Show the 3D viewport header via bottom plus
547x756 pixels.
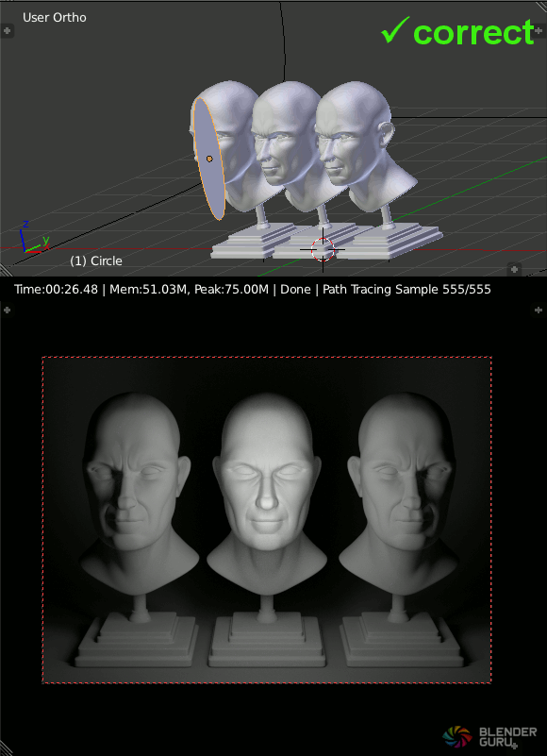pyautogui.click(x=514, y=269)
